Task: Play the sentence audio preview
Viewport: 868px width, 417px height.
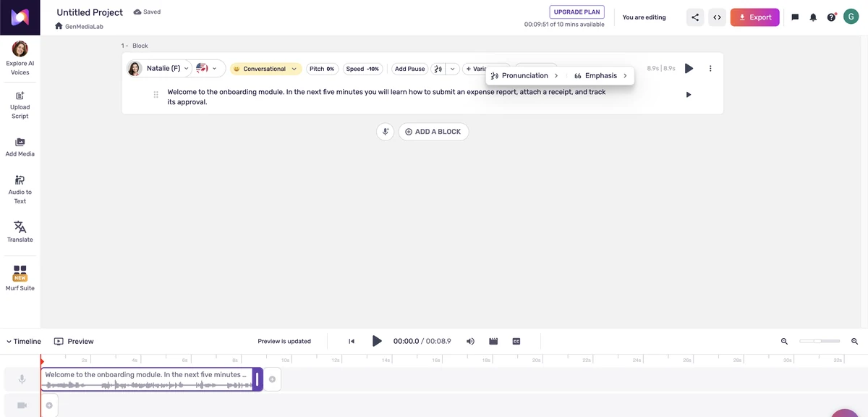Action: (688, 95)
